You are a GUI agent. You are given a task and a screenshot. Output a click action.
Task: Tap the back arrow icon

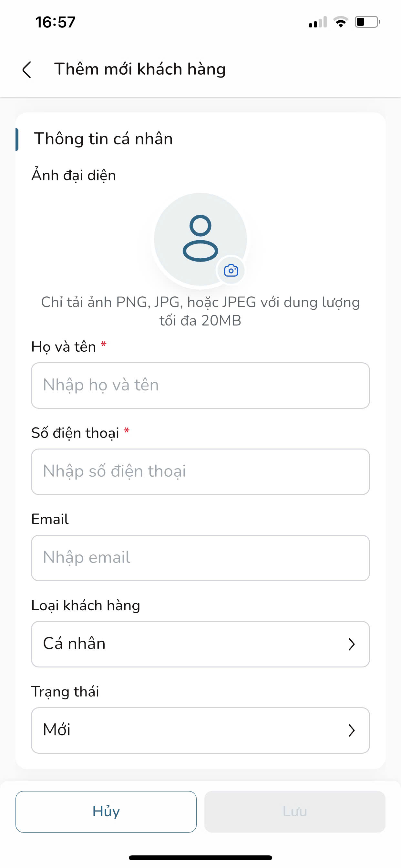[27, 70]
